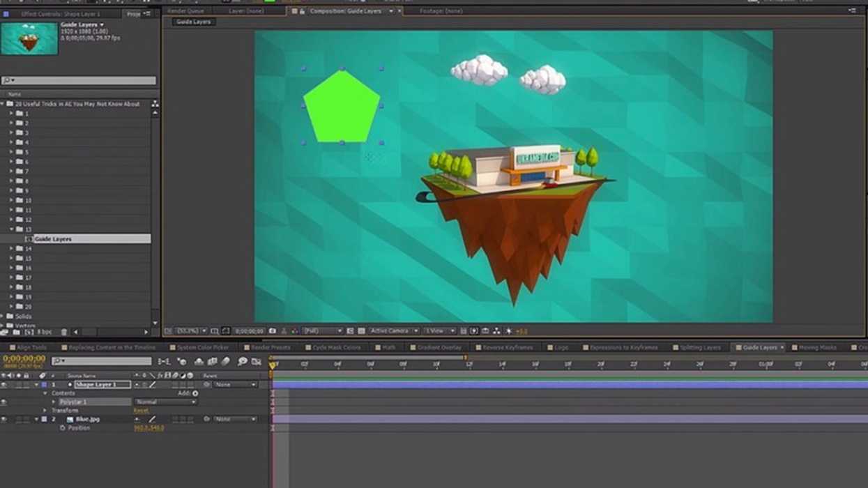Click the brainstorm icon in timeline
This screenshot has width=868, height=488.
click(243, 361)
